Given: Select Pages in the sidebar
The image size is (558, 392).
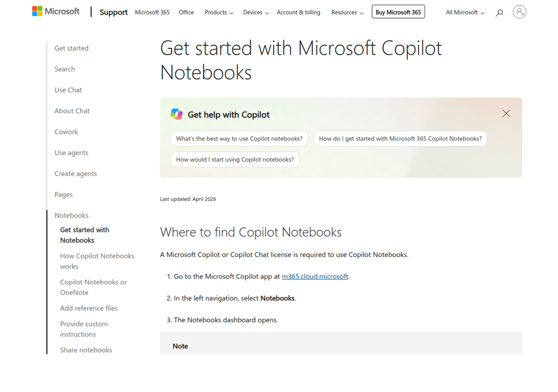Looking at the screenshot, I should click(x=64, y=195).
